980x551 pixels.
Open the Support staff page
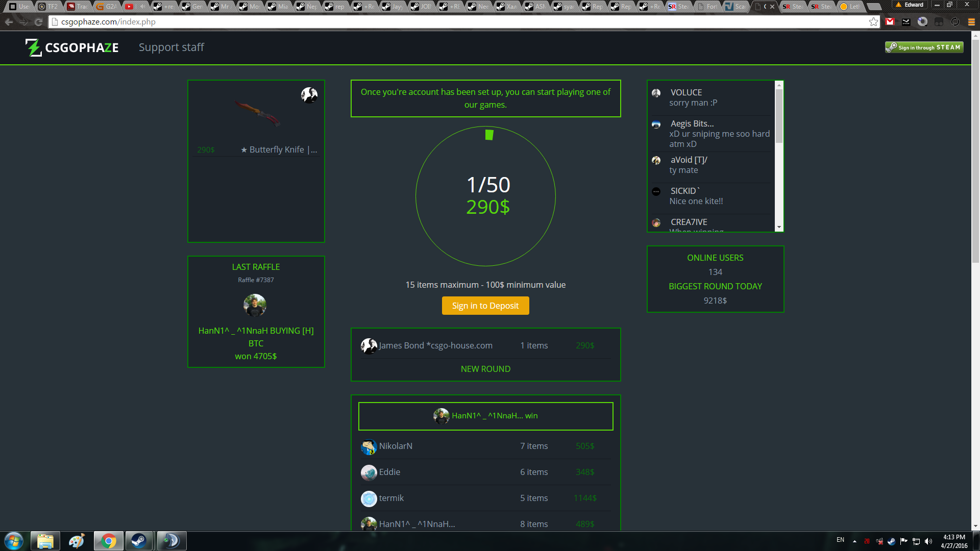171,47
